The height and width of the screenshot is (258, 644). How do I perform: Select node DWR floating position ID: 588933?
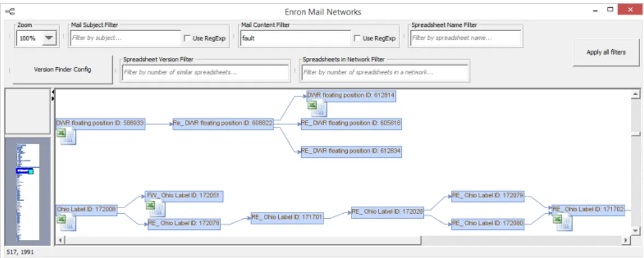coord(101,123)
